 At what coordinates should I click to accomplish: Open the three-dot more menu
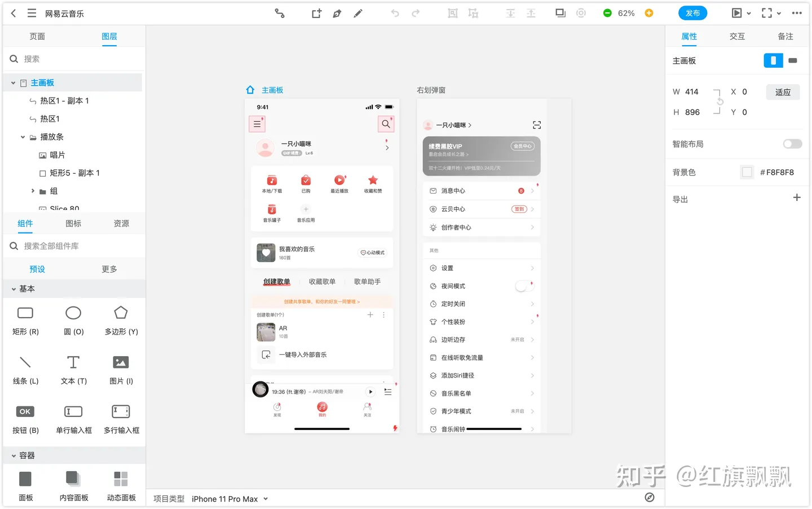tap(797, 13)
